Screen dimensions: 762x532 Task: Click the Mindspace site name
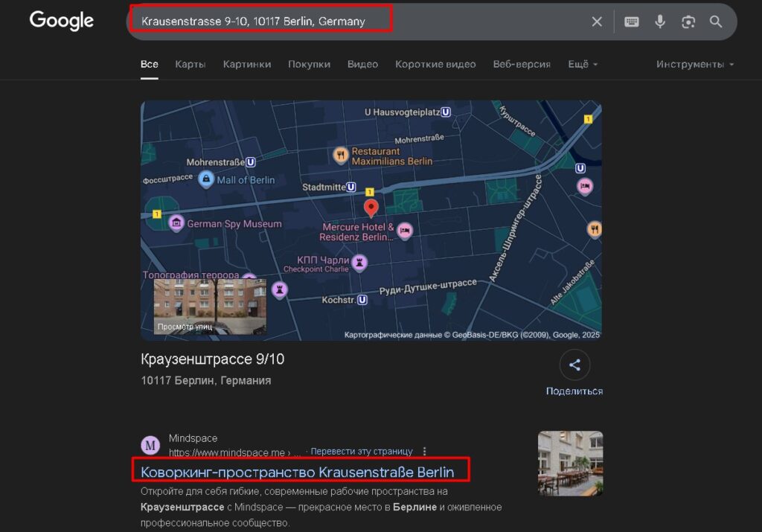tap(193, 438)
